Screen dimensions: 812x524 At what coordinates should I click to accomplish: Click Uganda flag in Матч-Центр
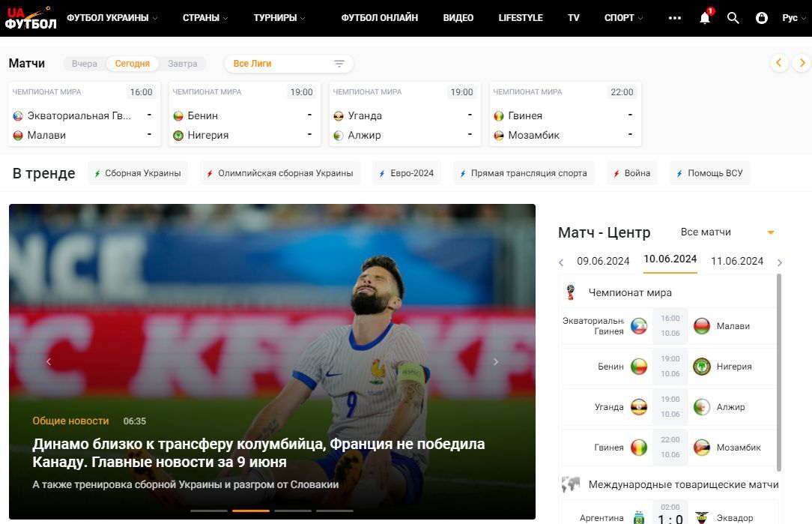638,407
